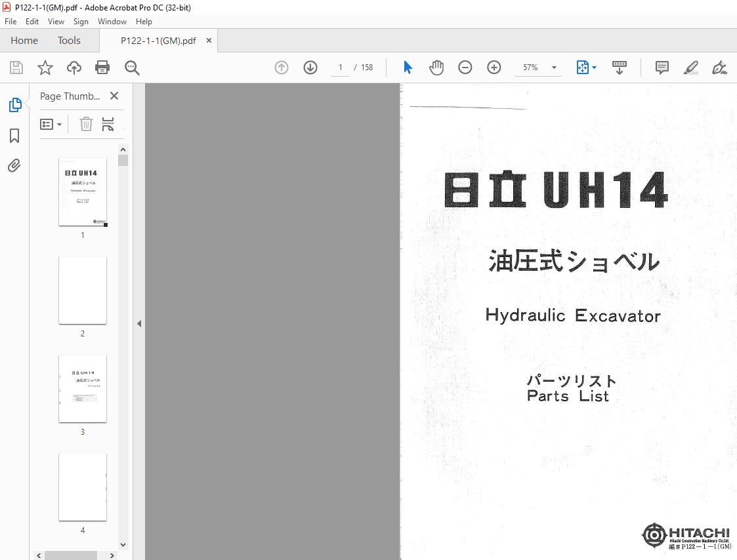Open fit page options dropdown arrow
The height and width of the screenshot is (560, 737).
(595, 68)
